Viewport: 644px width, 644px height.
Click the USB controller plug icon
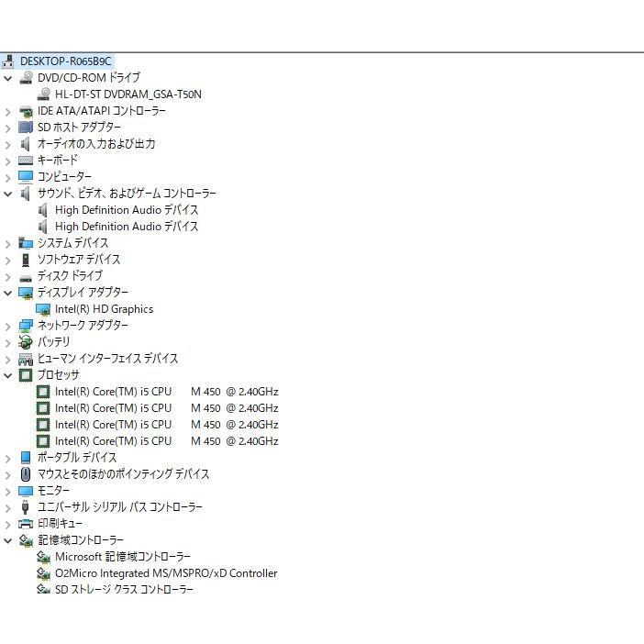(26, 506)
